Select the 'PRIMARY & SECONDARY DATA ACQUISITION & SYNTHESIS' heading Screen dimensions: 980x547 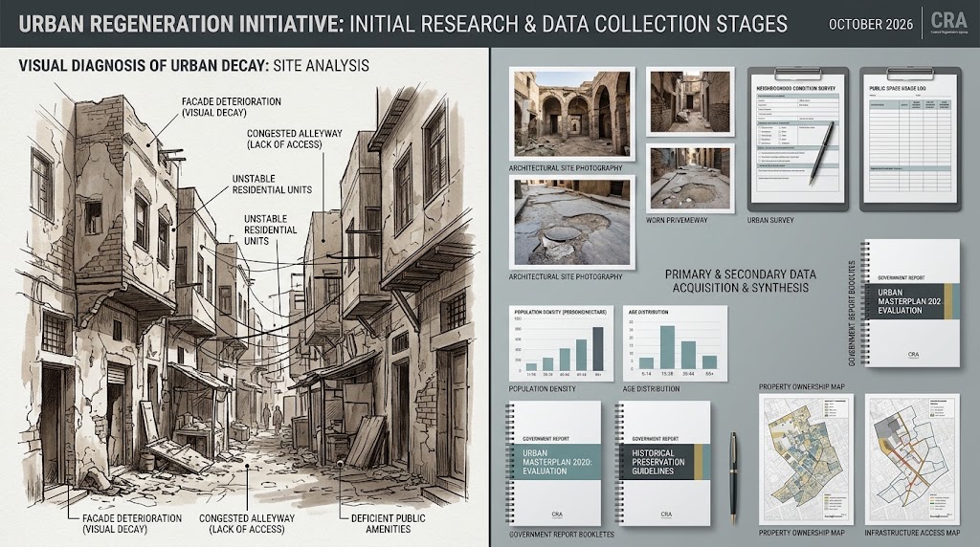[740, 281]
